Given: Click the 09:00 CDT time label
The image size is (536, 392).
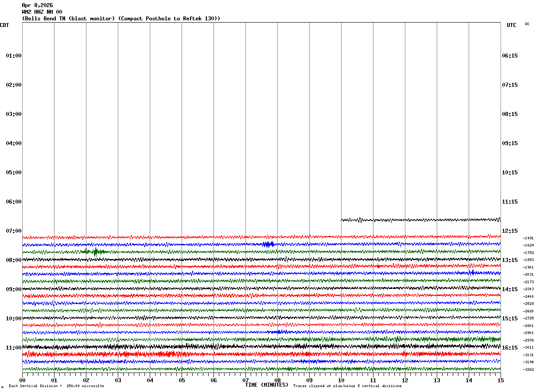Looking at the screenshot, I should (14, 289).
